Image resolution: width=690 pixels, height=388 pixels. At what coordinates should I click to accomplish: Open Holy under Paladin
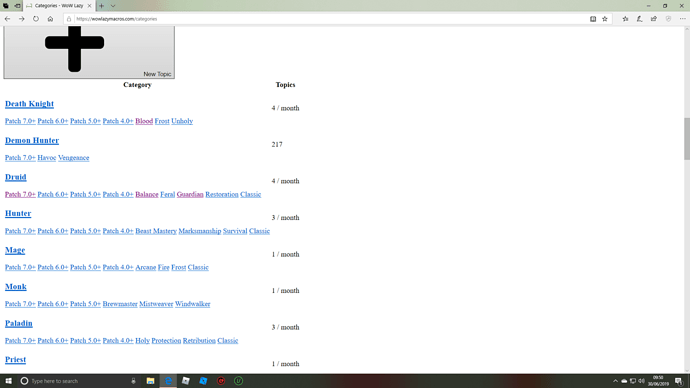pos(143,340)
